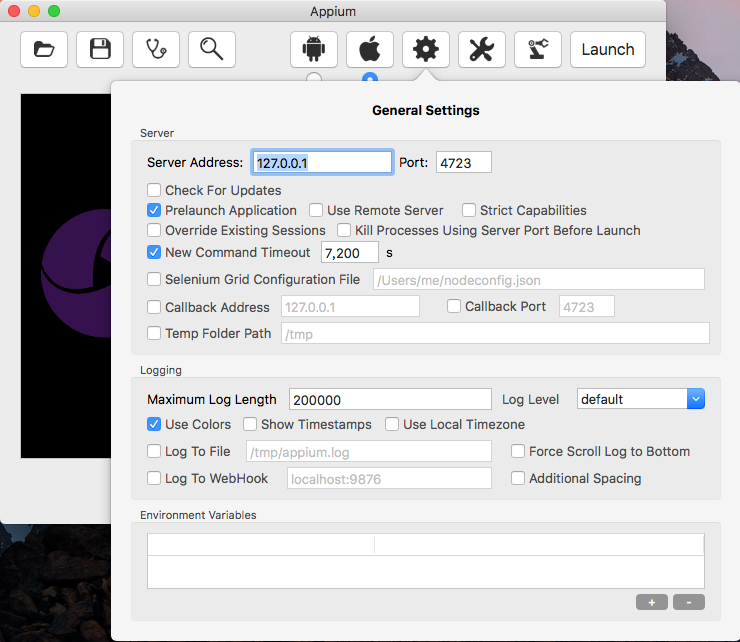
Task: Run Appium Doctor stethoscope icon
Action: [156, 50]
